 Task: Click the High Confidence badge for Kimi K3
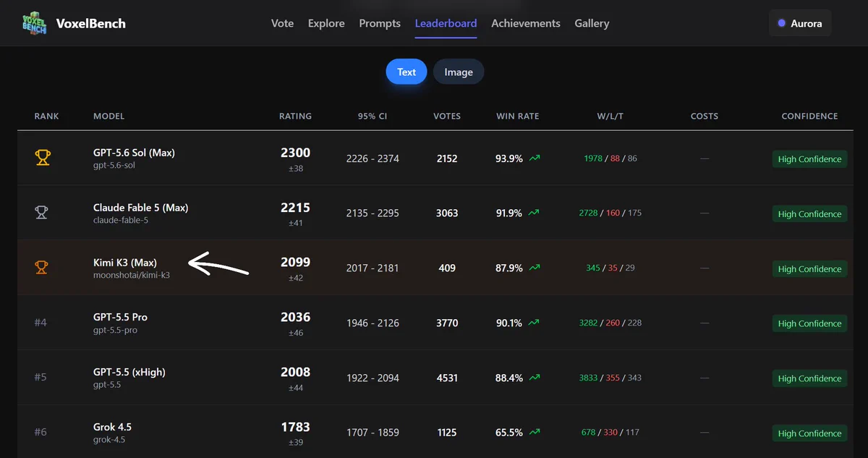pos(809,269)
